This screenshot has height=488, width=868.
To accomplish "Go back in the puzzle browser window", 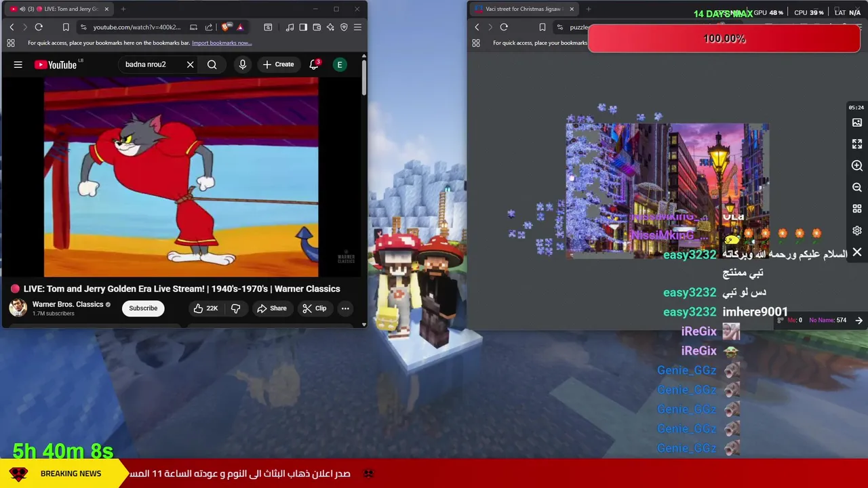I will (x=477, y=27).
